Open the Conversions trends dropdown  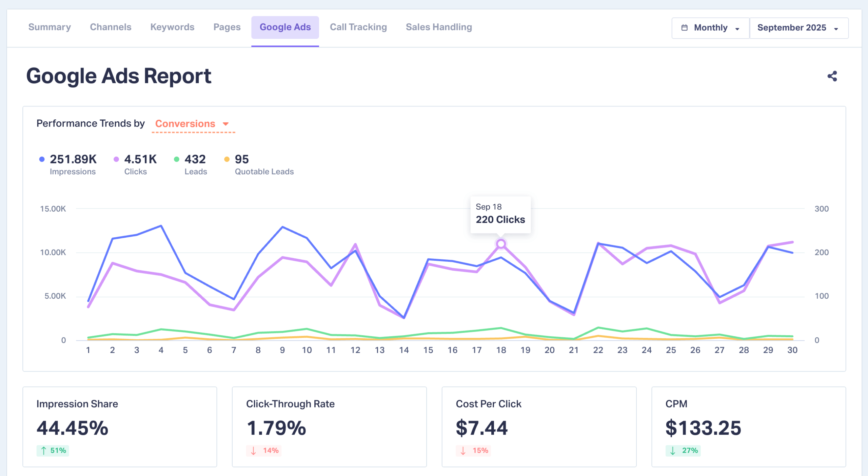point(192,124)
